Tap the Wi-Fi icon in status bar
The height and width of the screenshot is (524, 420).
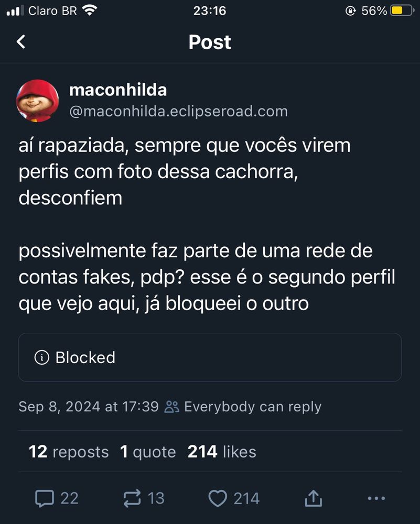(x=90, y=10)
